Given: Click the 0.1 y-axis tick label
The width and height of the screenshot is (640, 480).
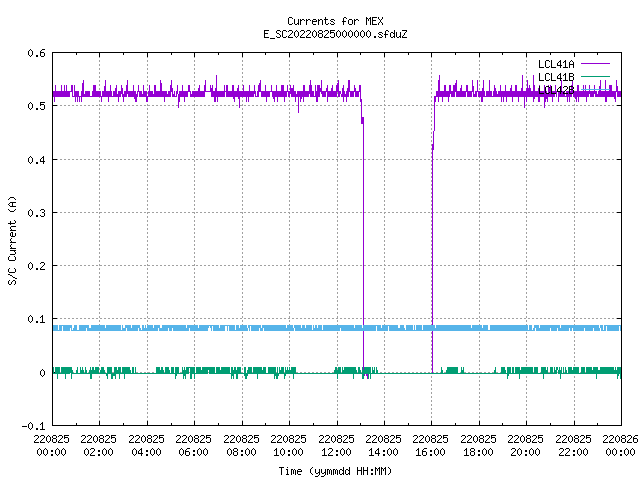Looking at the screenshot, I should click(x=36, y=319).
